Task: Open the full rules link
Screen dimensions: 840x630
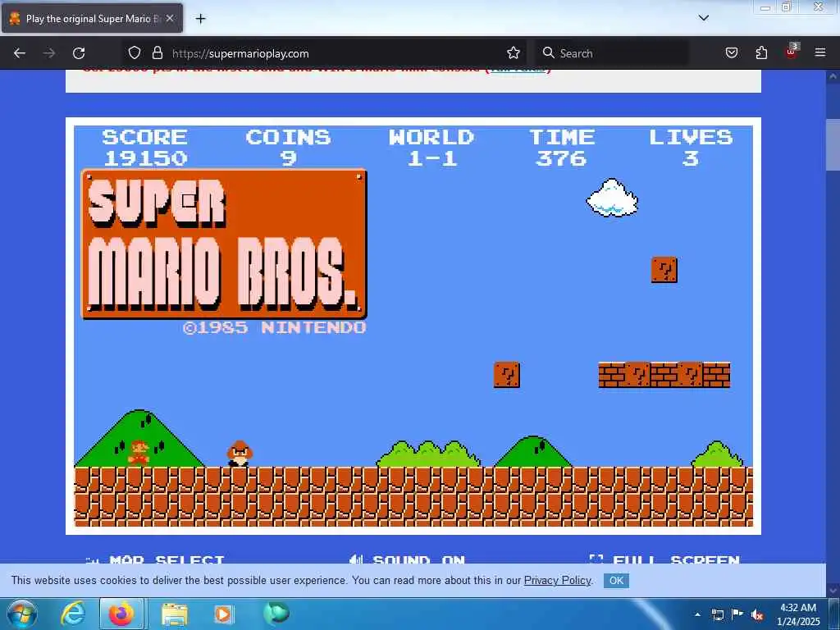Action: (x=518, y=71)
